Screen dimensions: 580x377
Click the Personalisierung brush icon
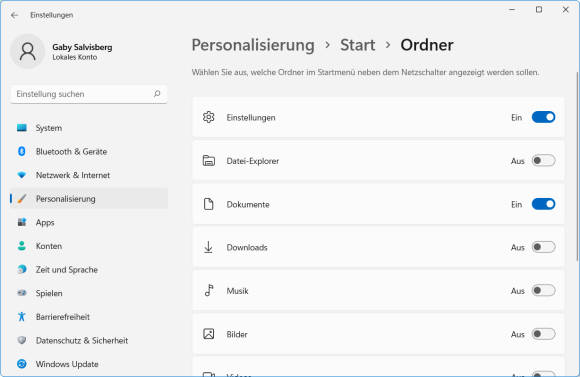tap(22, 199)
